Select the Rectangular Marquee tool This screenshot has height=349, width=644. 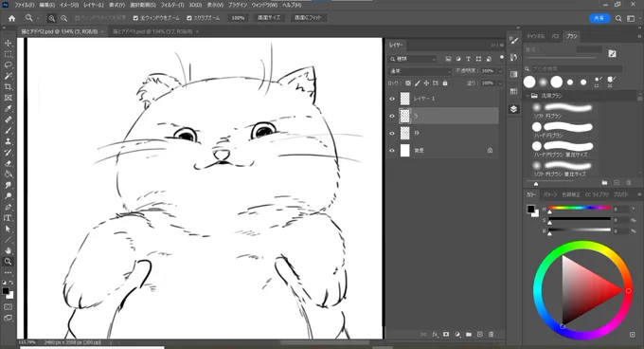tap(8, 54)
